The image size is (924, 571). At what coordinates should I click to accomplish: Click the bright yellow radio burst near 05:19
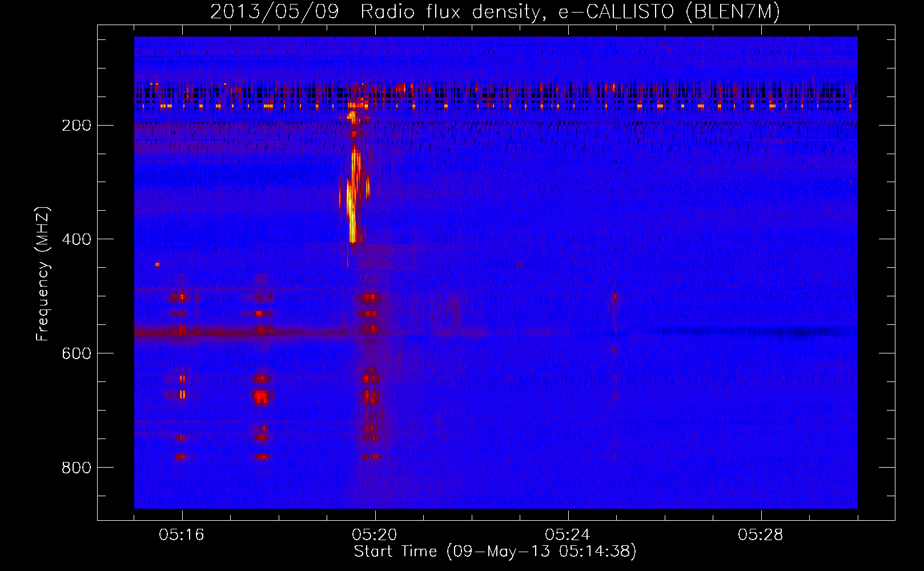click(354, 194)
